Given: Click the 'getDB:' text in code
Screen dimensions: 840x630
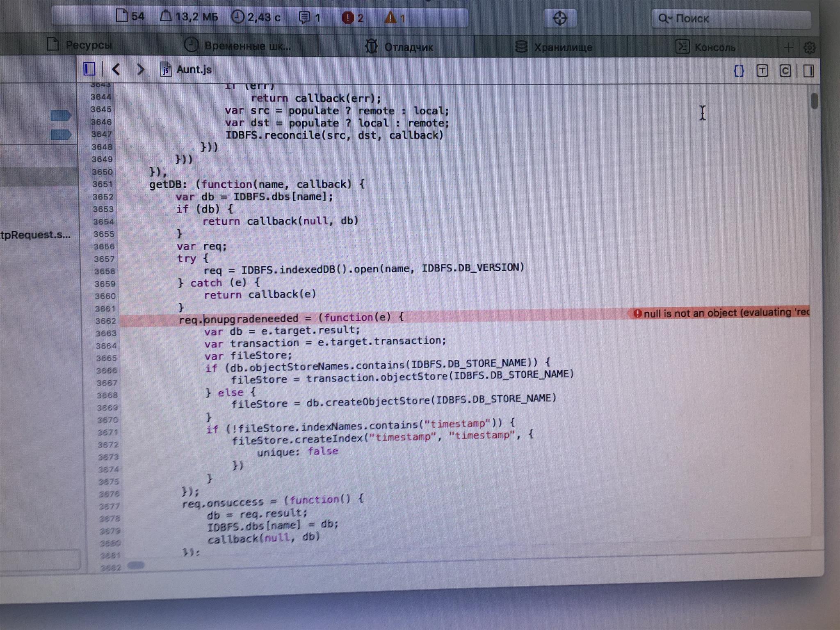Looking at the screenshot, I should coord(168,185).
